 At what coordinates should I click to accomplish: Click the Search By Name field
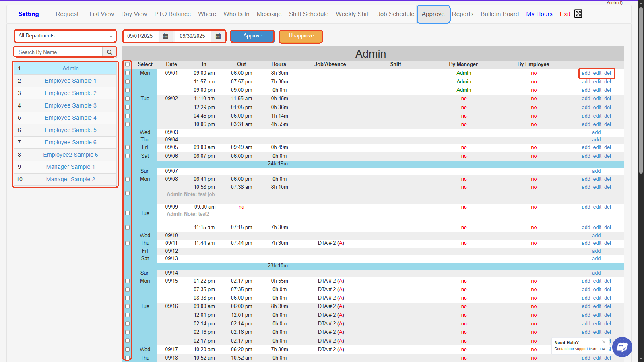click(x=58, y=52)
